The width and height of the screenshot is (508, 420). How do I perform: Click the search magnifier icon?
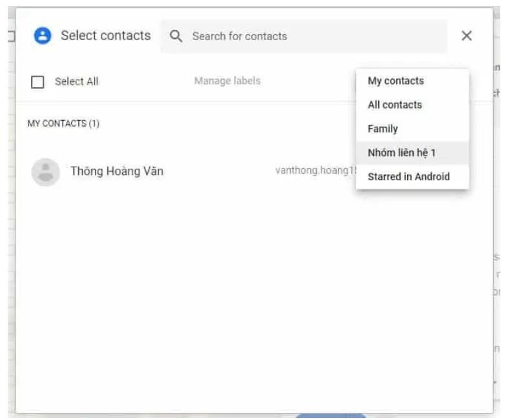click(176, 36)
